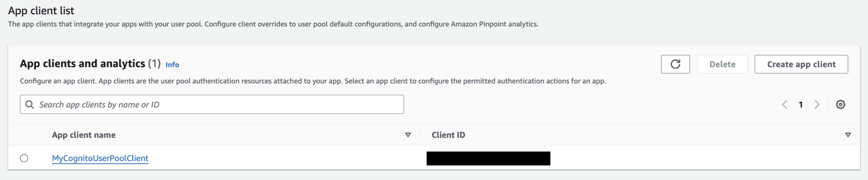The image size is (868, 180).
Task: Click the app client count (1)
Action: [154, 64]
